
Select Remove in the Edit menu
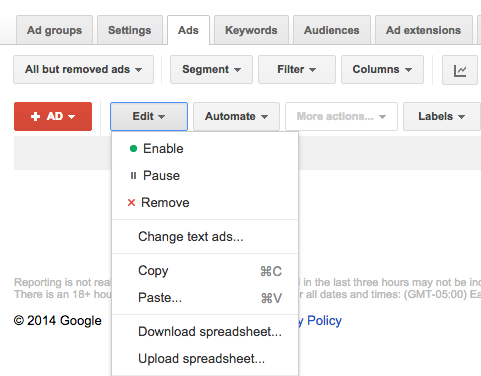click(205, 203)
